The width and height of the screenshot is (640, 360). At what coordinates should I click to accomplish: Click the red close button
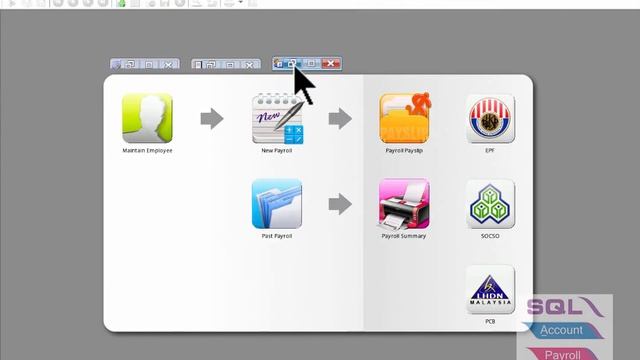click(331, 63)
